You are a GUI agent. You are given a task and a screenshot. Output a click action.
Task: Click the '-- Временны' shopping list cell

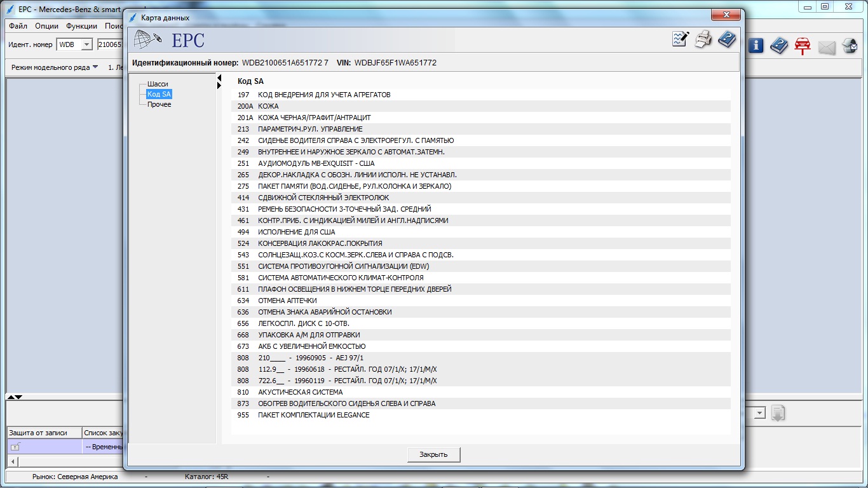pyautogui.click(x=102, y=447)
